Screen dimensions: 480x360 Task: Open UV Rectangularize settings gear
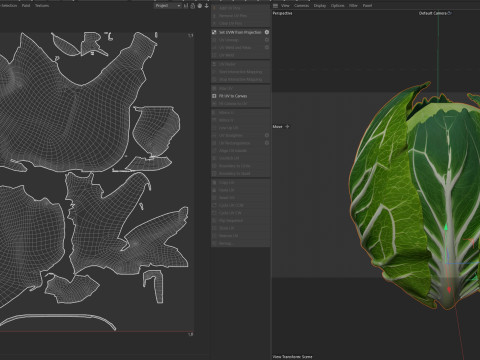pos(267,143)
